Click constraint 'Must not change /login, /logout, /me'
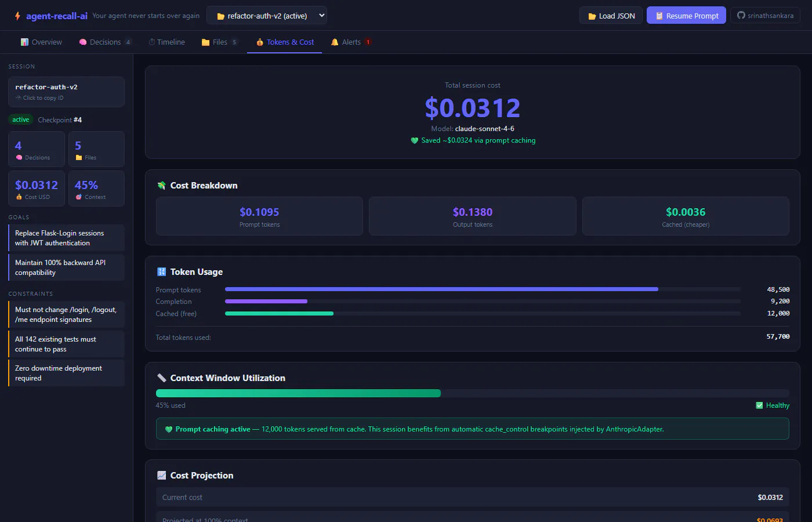This screenshot has height=522, width=812. click(66, 314)
